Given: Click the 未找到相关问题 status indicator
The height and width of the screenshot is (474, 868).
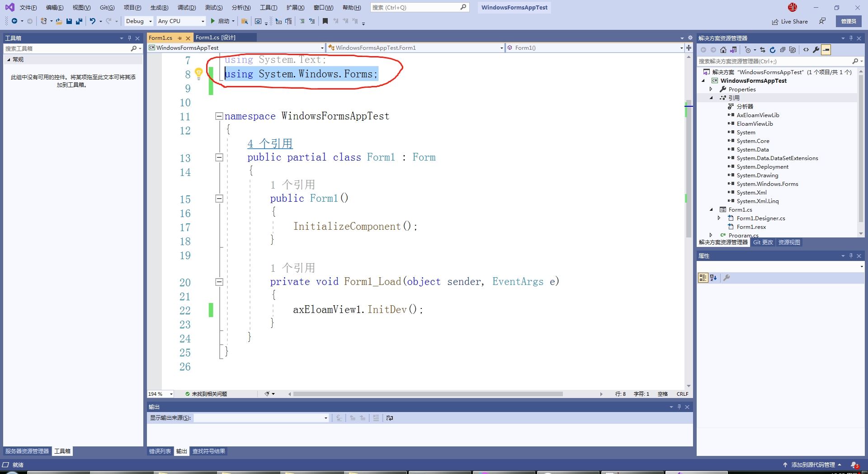Looking at the screenshot, I should click(206, 394).
